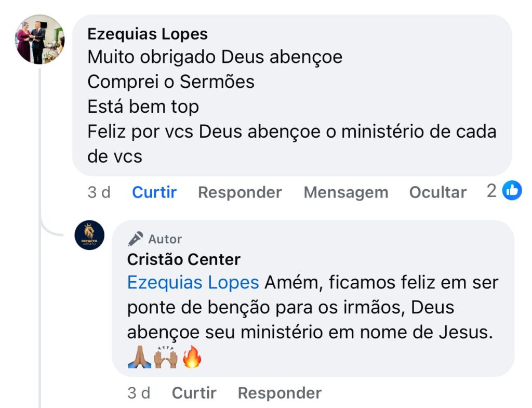Click the "Muito obrigado Deus abençoe" comment text

[215, 57]
